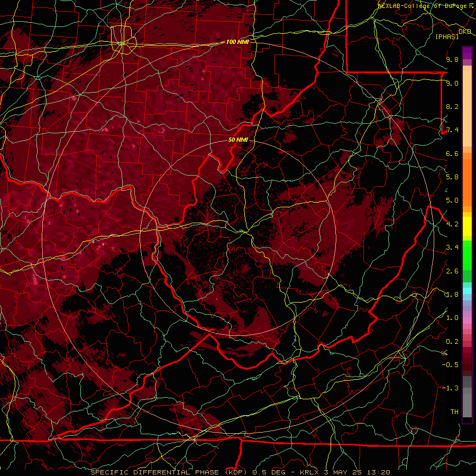Click the TH label on the legend
The height and width of the screenshot is (476, 476).
point(454,412)
